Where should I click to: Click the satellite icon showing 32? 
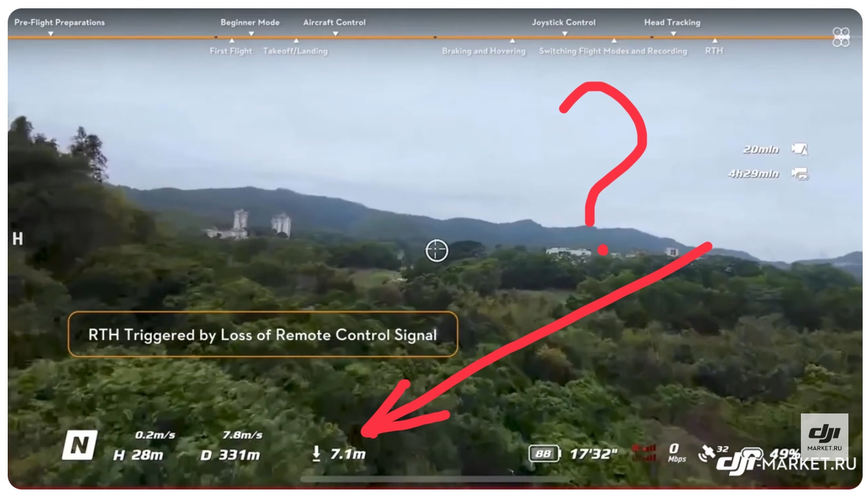tap(707, 453)
